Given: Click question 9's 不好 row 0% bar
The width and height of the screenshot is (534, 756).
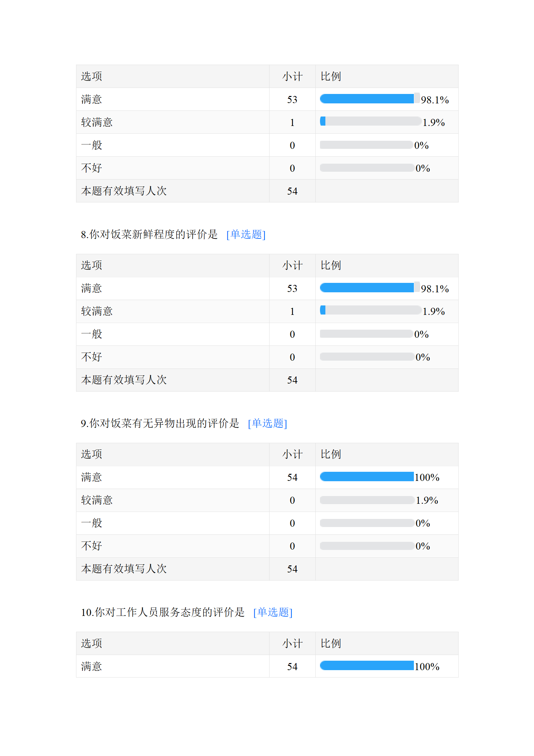Looking at the screenshot, I should point(367,546).
